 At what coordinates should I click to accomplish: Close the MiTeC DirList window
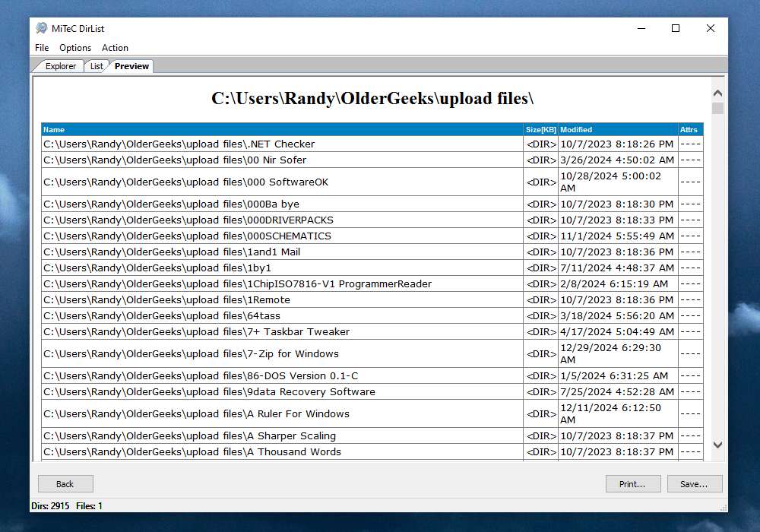click(x=711, y=29)
